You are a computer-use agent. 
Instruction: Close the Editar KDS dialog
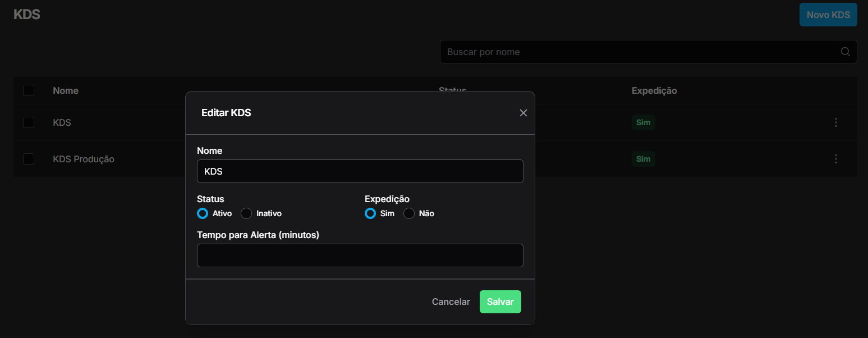tap(523, 113)
